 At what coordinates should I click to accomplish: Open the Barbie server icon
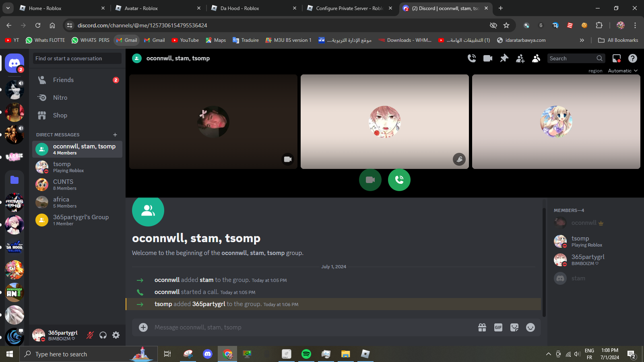point(14,157)
